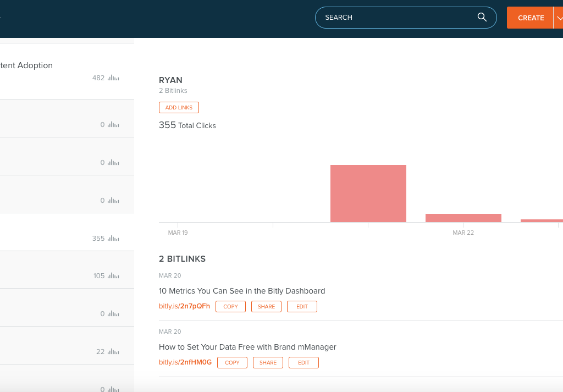
Task: Focus the SEARCH input field
Action: coord(406,18)
